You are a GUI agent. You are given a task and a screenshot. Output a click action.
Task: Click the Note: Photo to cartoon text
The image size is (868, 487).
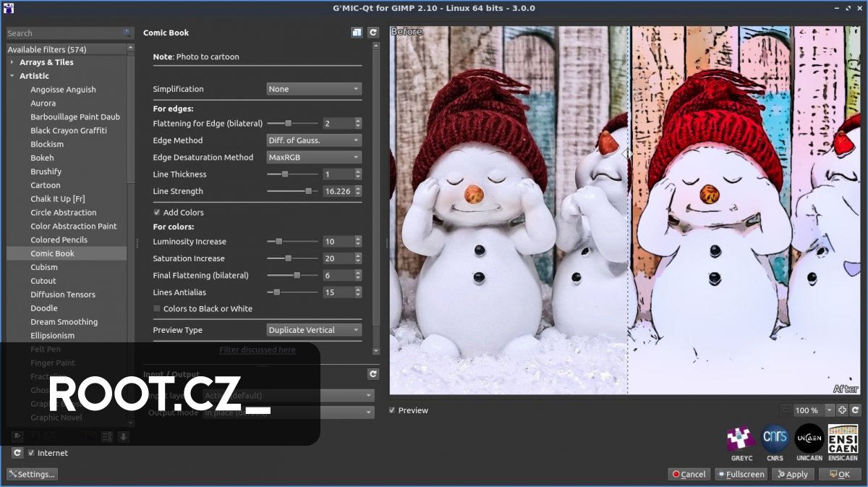coord(196,56)
